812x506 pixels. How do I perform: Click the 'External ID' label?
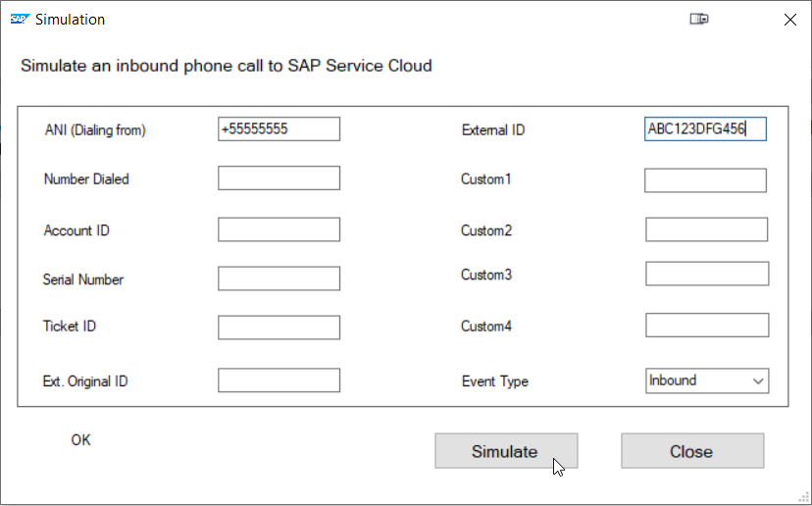493,130
